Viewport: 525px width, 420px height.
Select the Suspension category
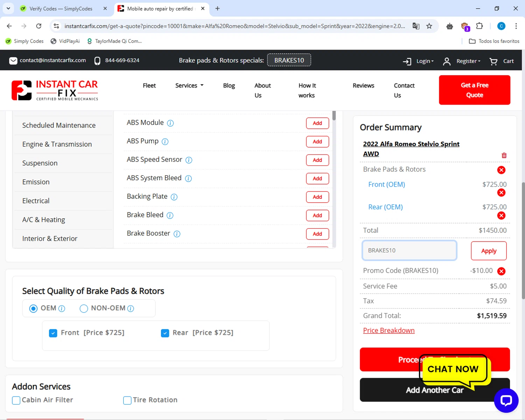click(x=63, y=163)
